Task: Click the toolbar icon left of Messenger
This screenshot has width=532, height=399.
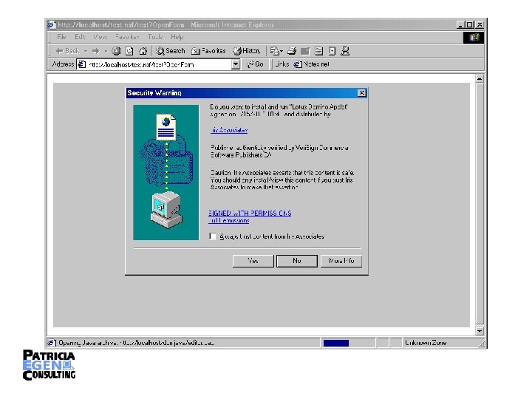Action: (x=332, y=51)
